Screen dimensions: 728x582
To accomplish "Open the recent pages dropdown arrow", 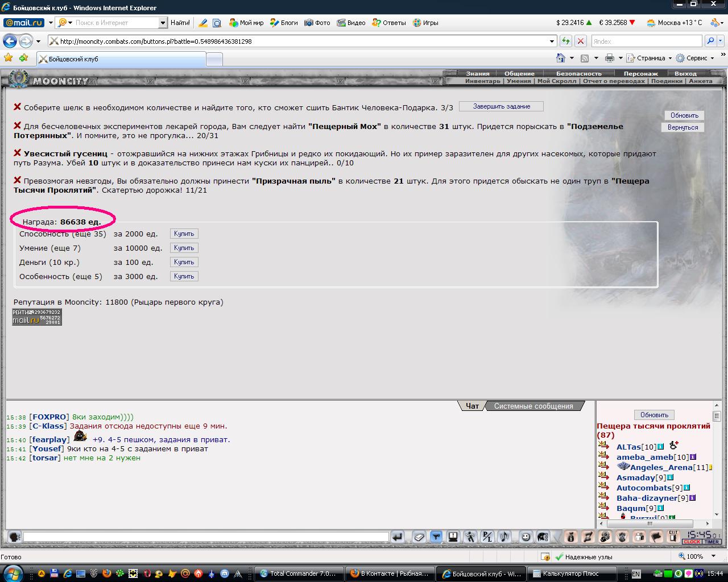I will [38, 41].
